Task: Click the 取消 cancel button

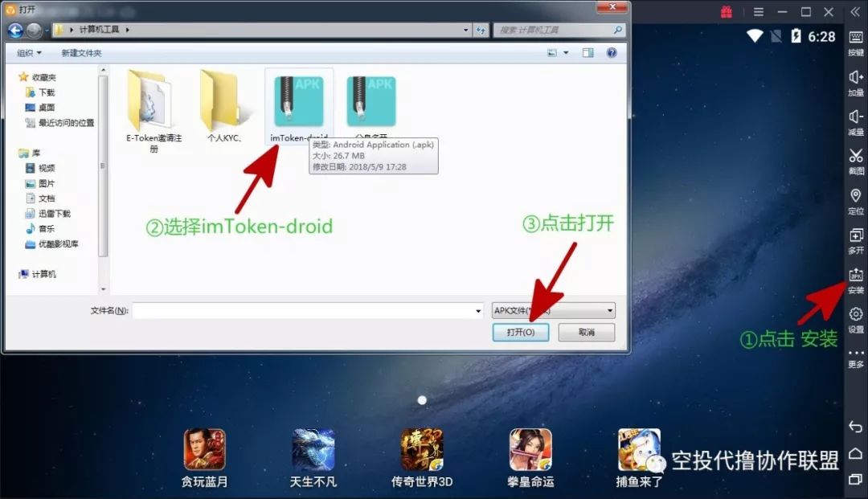Action: click(586, 332)
